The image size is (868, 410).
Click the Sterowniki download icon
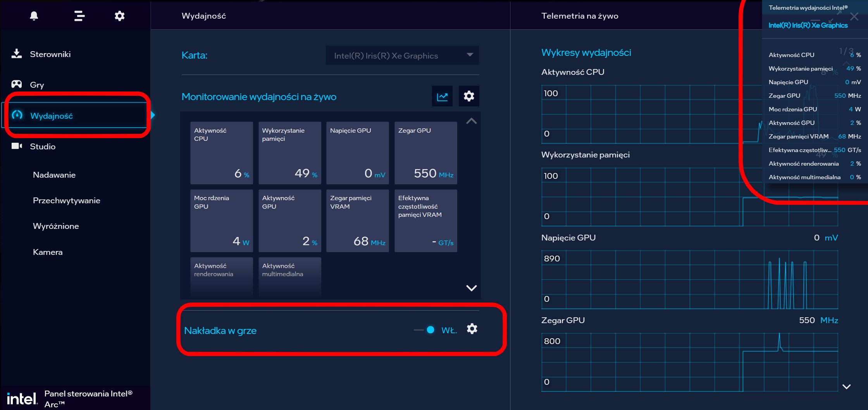coord(17,54)
